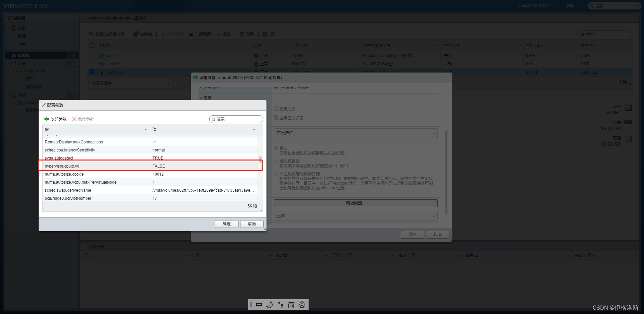
Task: Select 更多存储 in the navigator
Action: 35,87
